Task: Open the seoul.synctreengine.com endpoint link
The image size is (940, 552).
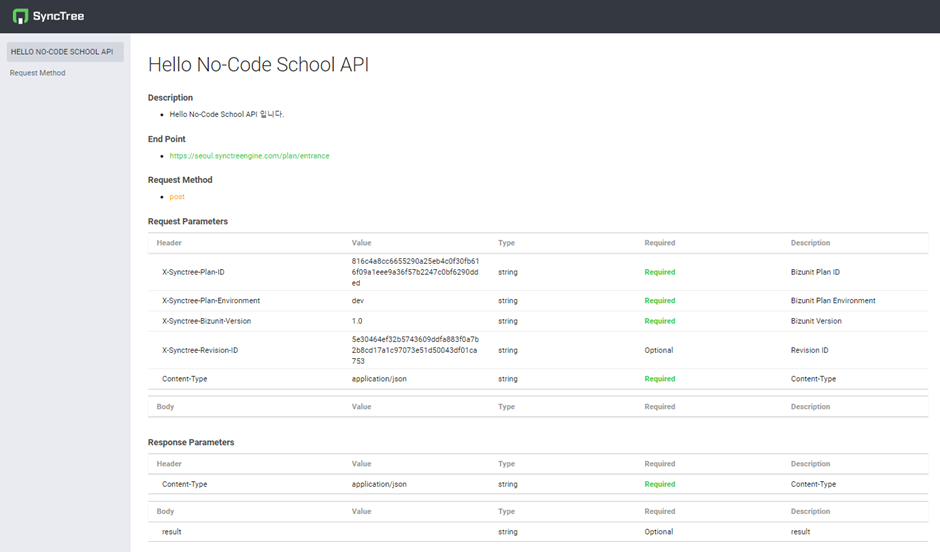Action: [249, 156]
